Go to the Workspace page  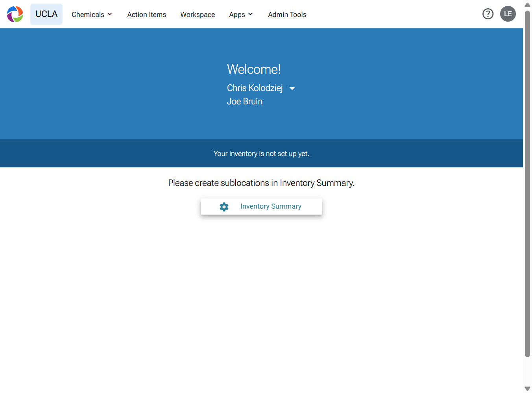(x=198, y=15)
